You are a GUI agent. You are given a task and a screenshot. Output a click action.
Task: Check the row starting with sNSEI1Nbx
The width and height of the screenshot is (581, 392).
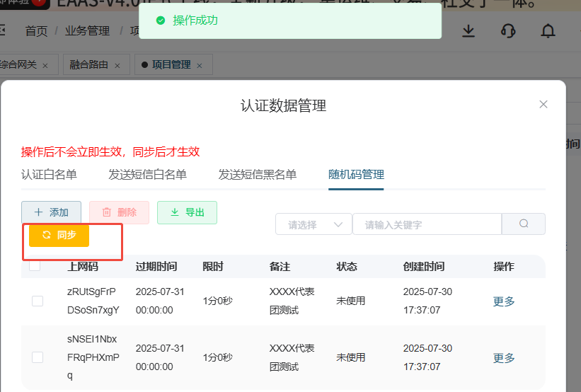[38, 357]
